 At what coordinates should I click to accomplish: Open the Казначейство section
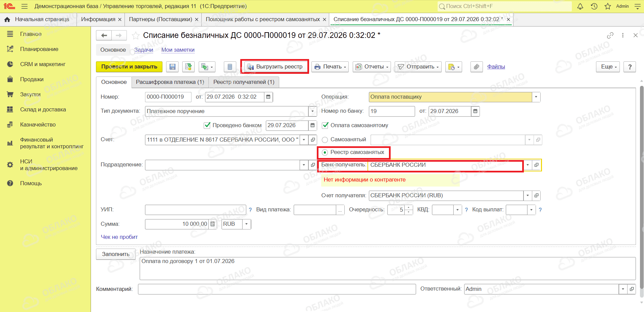pos(38,125)
